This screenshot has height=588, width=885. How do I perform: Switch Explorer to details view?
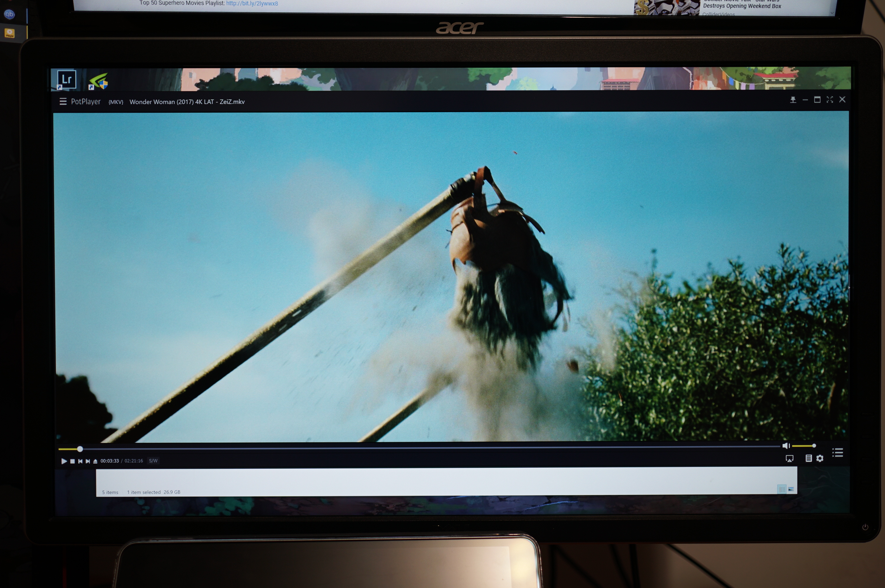[782, 489]
